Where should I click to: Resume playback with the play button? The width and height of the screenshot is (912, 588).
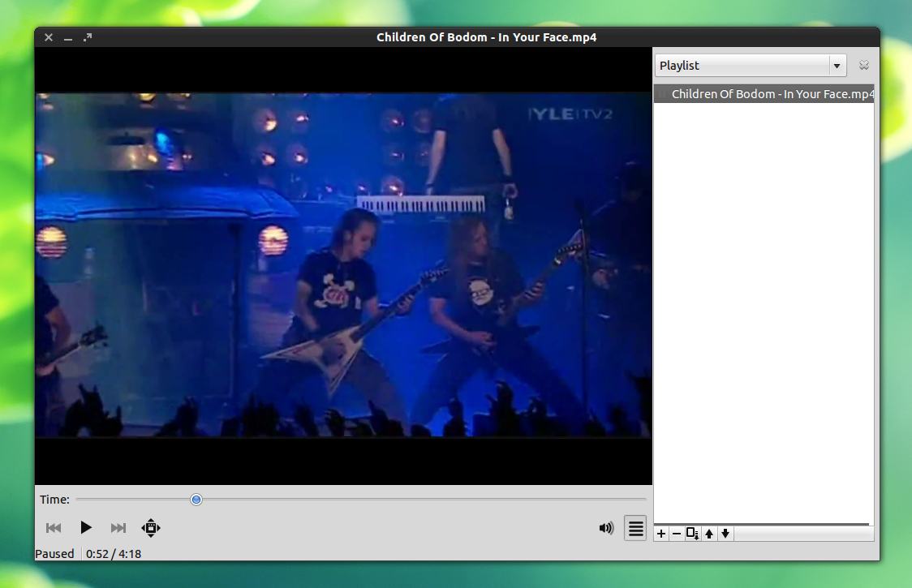[85, 527]
